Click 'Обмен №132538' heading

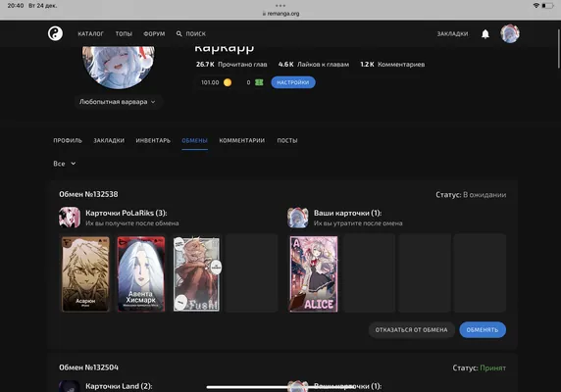coord(88,194)
